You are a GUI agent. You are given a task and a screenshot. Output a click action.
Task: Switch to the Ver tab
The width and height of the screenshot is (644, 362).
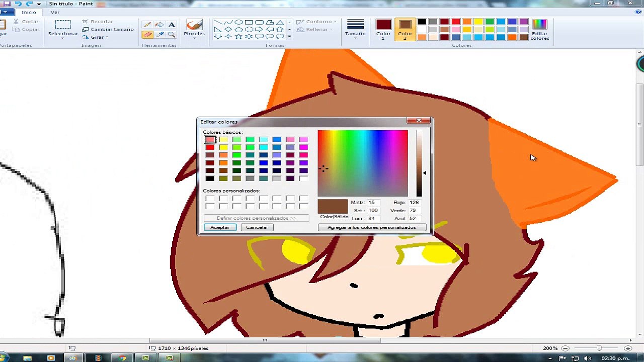point(55,12)
